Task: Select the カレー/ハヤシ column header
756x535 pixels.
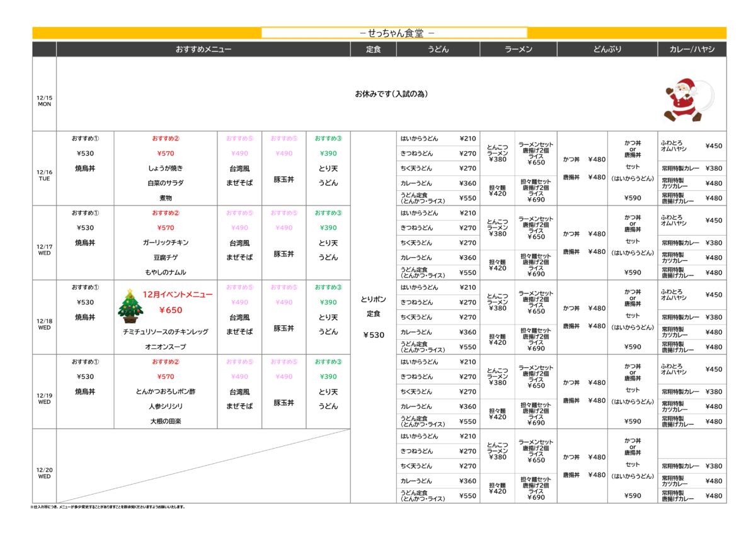Action: (691, 49)
